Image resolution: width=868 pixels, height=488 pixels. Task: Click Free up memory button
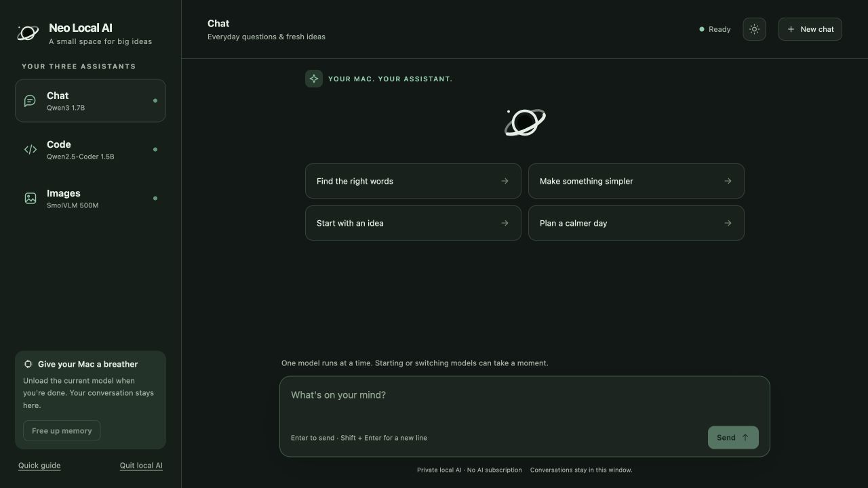pyautogui.click(x=62, y=431)
